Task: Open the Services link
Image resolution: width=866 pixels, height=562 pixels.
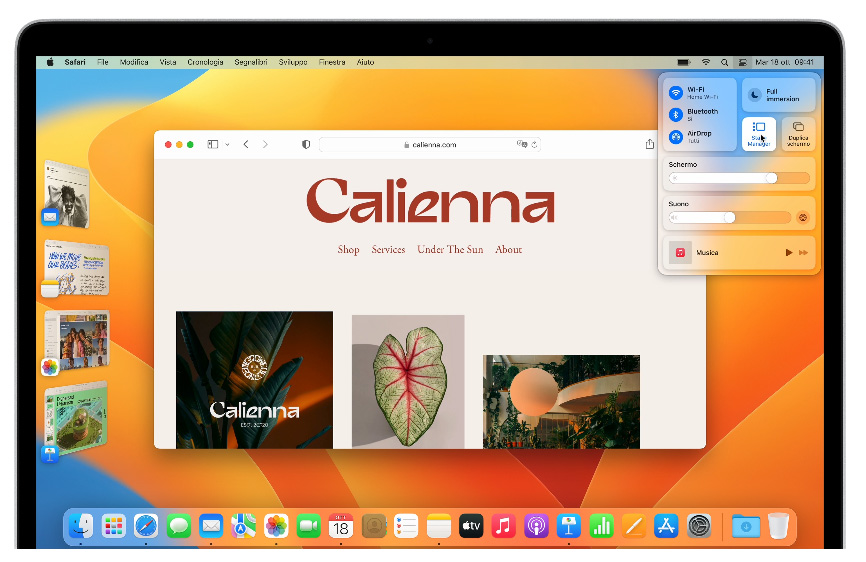Action: [388, 250]
